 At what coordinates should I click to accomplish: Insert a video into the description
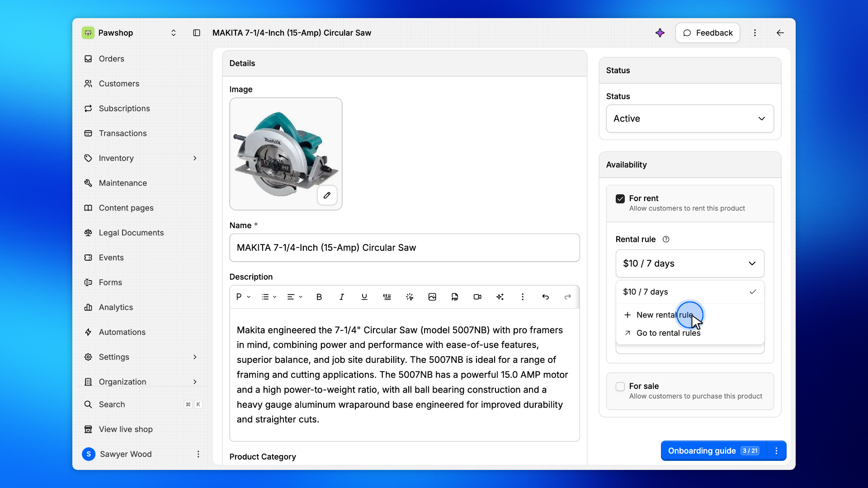tap(477, 297)
